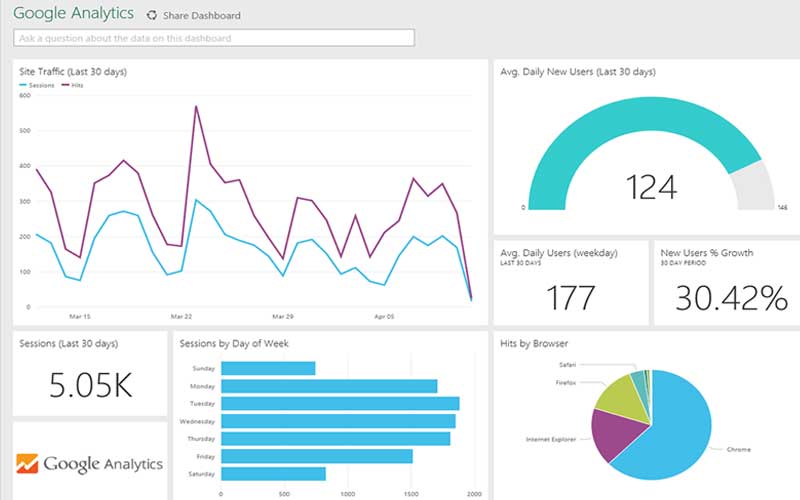Open the Avg. Daily Users (weekday) tile
Image resolution: width=800 pixels, height=500 pixels.
tap(569, 283)
